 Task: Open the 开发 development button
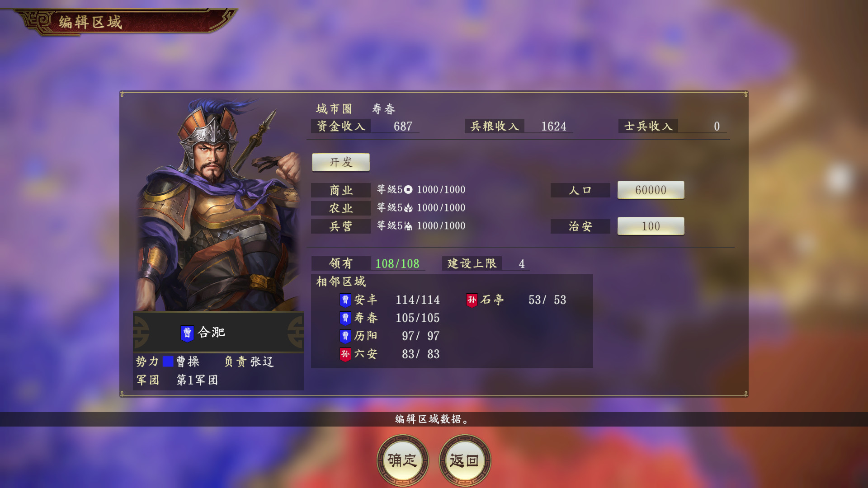[x=341, y=162]
